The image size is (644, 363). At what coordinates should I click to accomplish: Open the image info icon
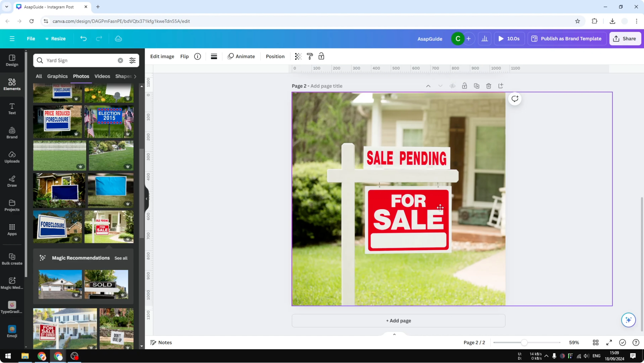[x=197, y=56]
